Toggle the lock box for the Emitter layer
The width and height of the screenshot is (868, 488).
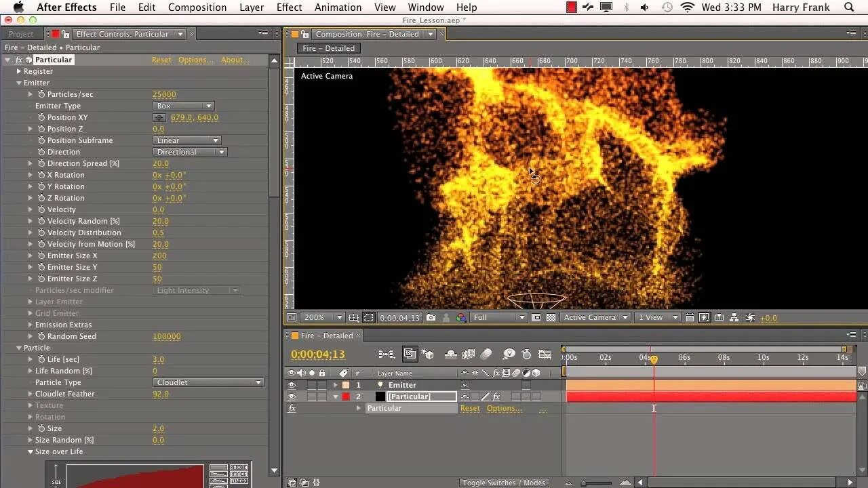pos(322,385)
